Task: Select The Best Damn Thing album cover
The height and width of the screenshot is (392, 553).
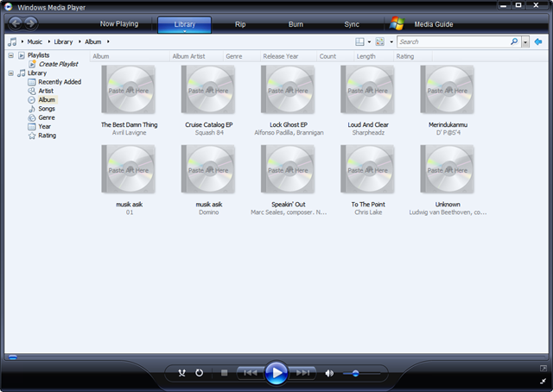Action: point(129,90)
